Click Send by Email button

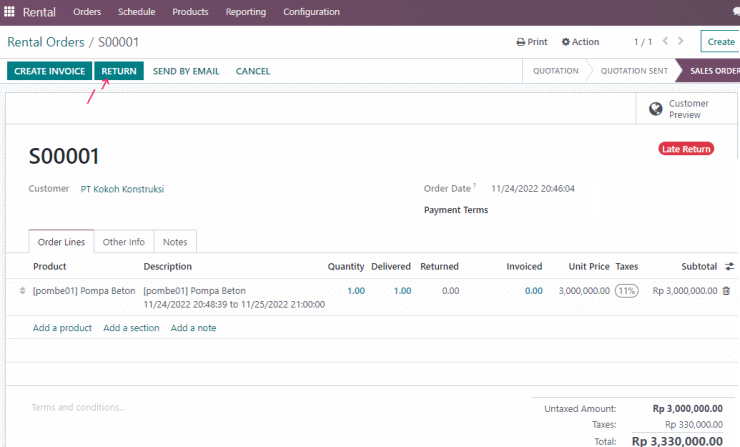186,71
